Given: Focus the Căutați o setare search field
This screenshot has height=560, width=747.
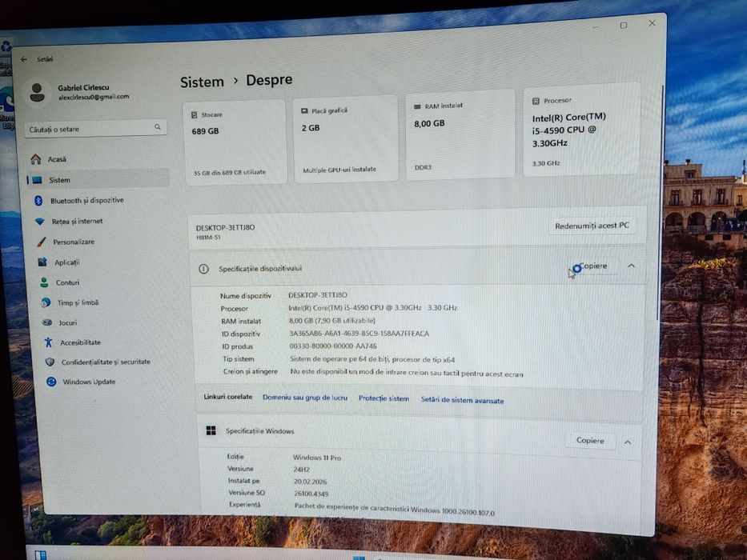Looking at the screenshot, I should [95, 129].
